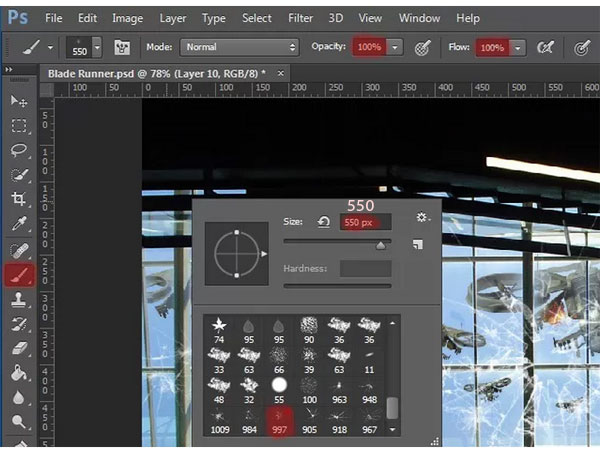Click the Opacity 100% field
Image resolution: width=600 pixels, height=453 pixels.
[369, 47]
